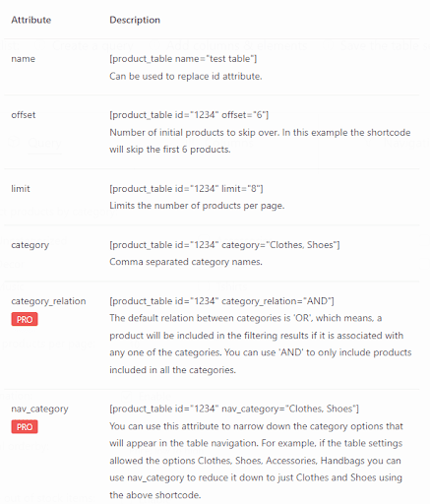Image resolution: width=430 pixels, height=504 pixels.
Task: Click the shortcode with limit="8"
Action: point(186,189)
